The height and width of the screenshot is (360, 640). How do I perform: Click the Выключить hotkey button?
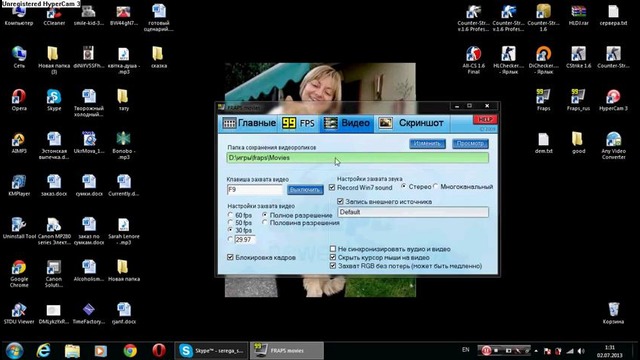coord(305,190)
